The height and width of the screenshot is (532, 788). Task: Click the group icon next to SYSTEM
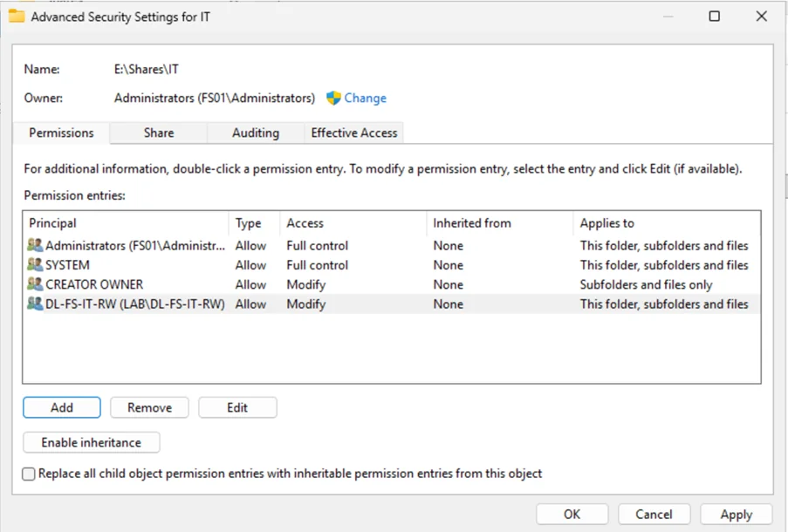click(x=35, y=265)
